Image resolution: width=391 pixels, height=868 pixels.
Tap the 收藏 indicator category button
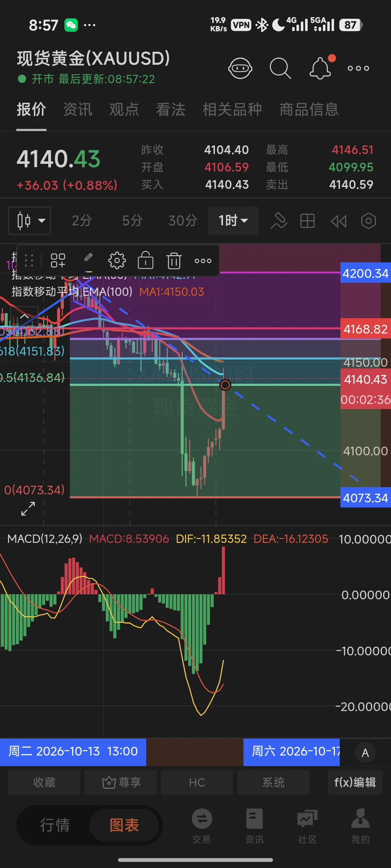click(44, 782)
